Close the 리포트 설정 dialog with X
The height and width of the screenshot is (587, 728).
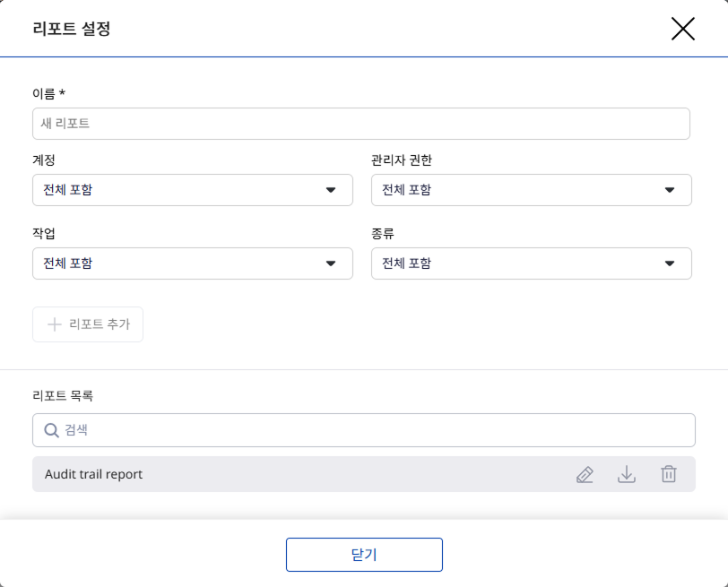tap(683, 29)
